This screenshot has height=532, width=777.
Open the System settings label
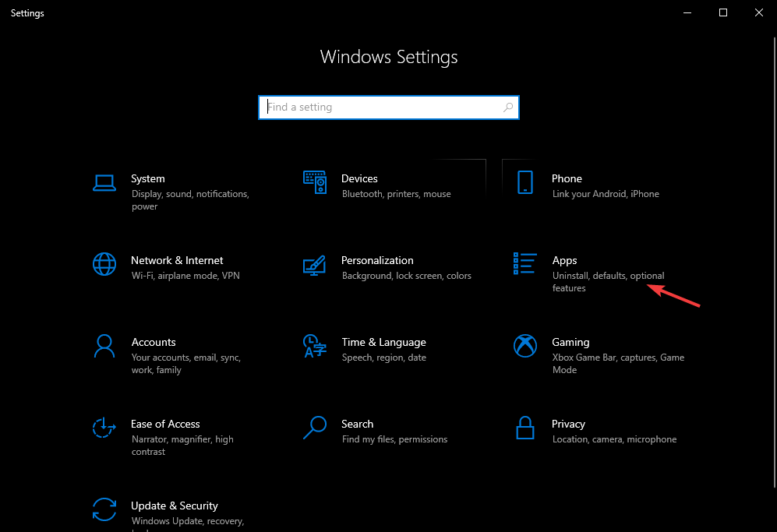(x=147, y=178)
